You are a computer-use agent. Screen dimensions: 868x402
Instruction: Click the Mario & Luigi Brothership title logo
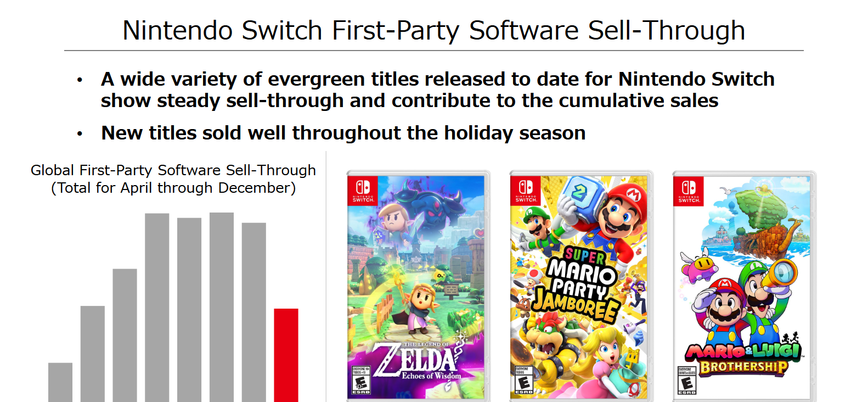click(x=743, y=358)
